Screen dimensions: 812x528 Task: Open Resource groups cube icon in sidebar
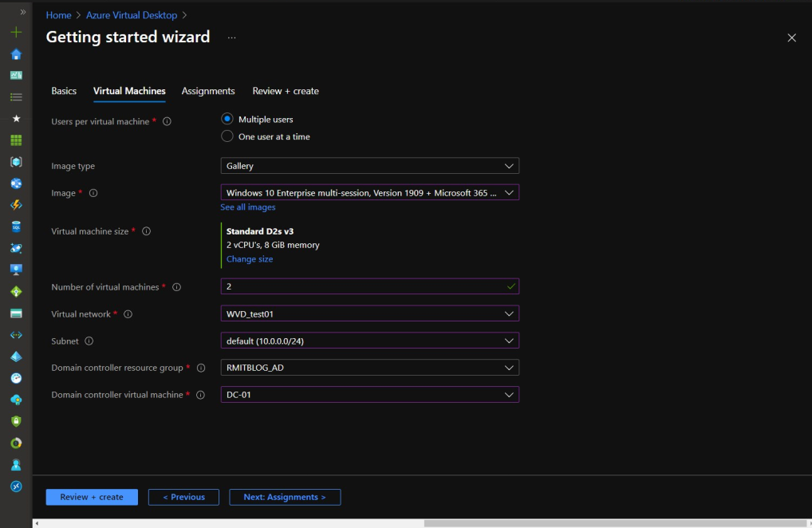pyautogui.click(x=16, y=162)
